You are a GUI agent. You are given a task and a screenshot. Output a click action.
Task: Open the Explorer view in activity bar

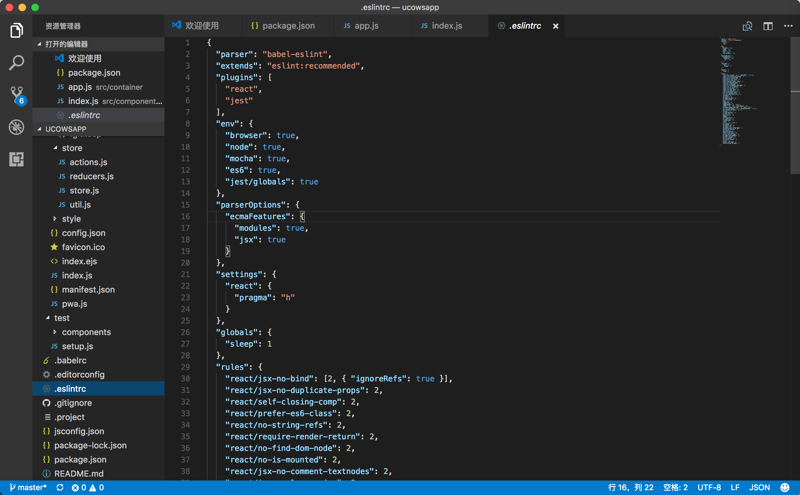pyautogui.click(x=16, y=31)
